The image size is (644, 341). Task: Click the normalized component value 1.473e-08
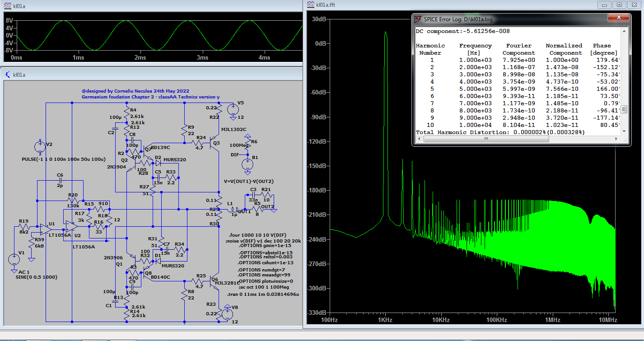tap(562, 67)
